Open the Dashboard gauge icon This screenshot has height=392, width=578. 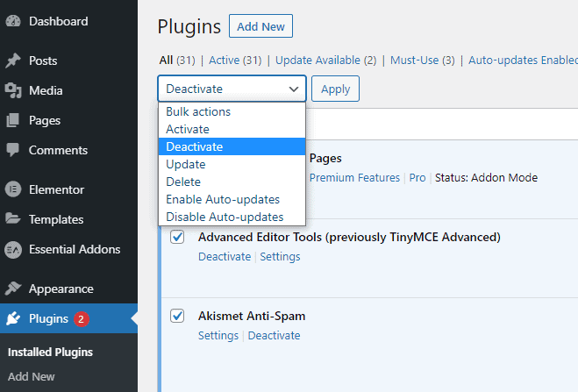point(13,21)
